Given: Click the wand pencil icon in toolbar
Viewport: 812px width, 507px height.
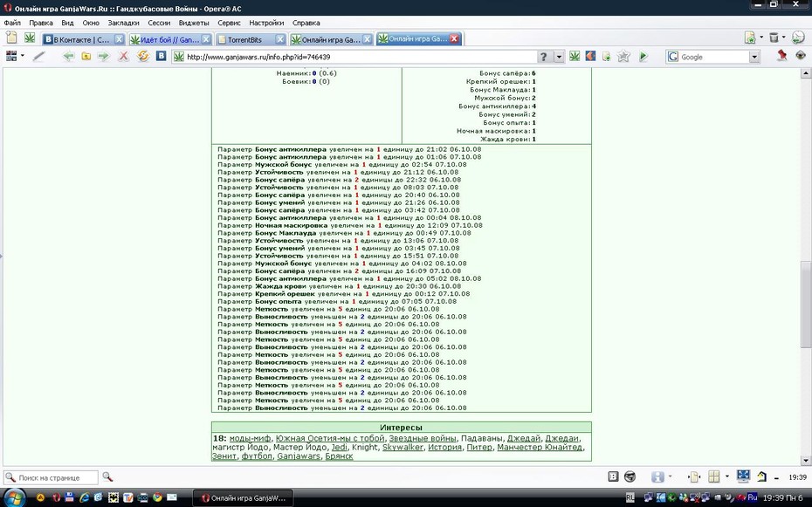Looking at the screenshot, I should [38, 56].
